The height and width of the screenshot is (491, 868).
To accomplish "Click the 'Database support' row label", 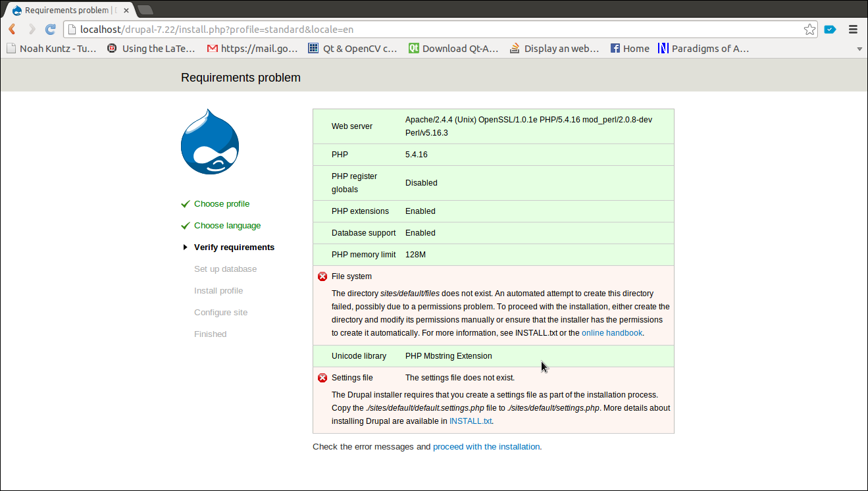I will tap(364, 233).
